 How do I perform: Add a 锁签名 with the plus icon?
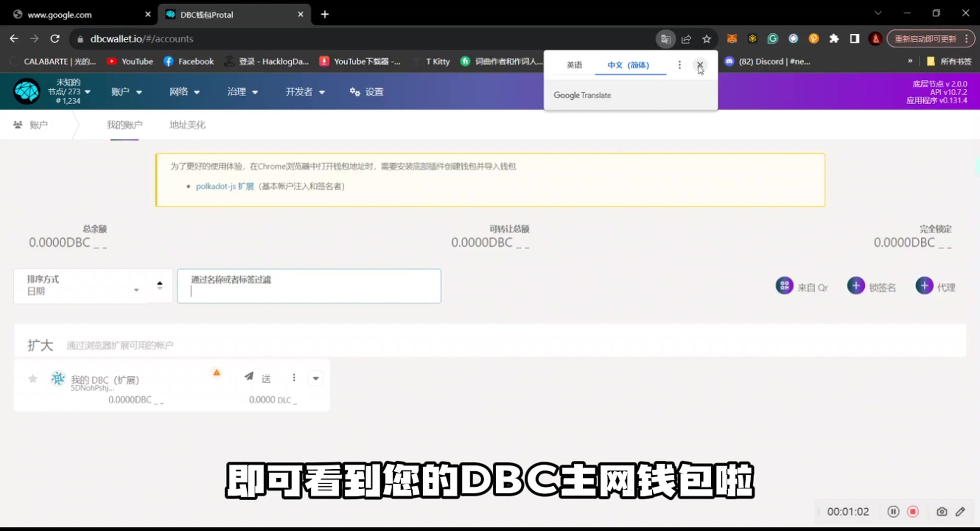click(x=856, y=285)
